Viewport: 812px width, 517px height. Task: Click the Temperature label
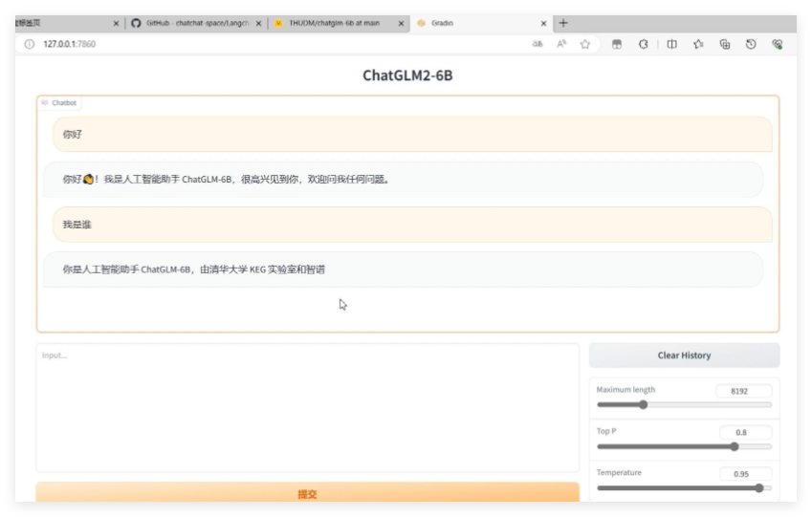click(x=619, y=472)
